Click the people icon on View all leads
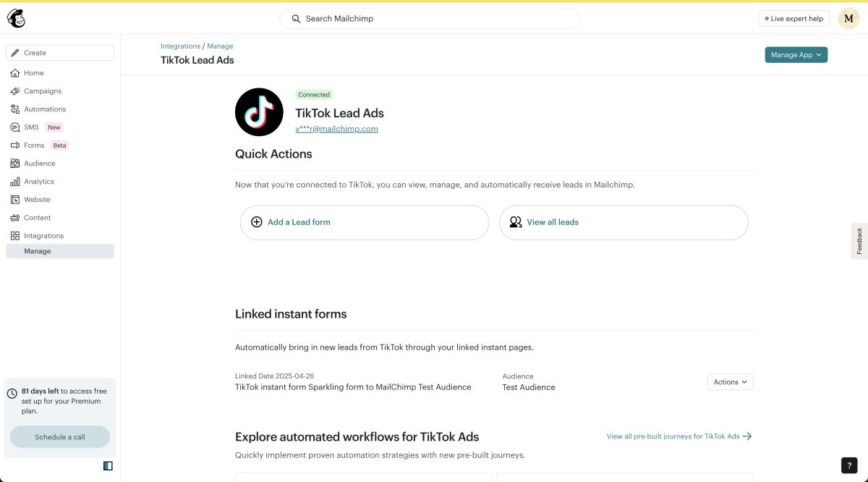The height and width of the screenshot is (482, 868). tap(516, 222)
